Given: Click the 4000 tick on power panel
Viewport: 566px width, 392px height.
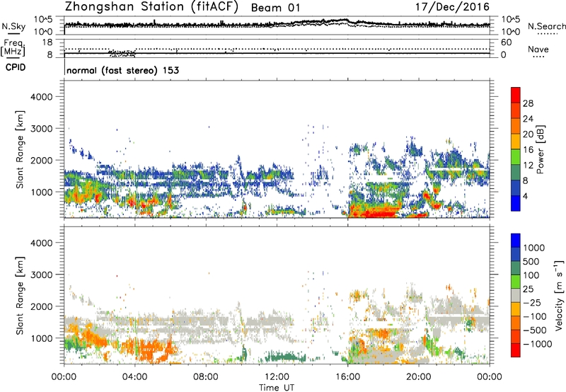Looking at the screenshot, I should coord(41,97).
